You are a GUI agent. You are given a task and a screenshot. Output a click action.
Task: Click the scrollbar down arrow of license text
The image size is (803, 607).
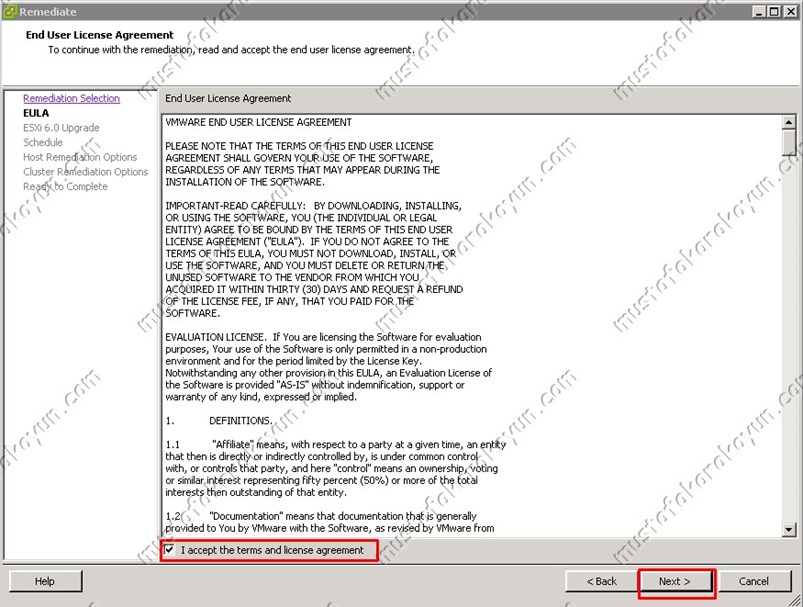pyautogui.click(x=789, y=530)
